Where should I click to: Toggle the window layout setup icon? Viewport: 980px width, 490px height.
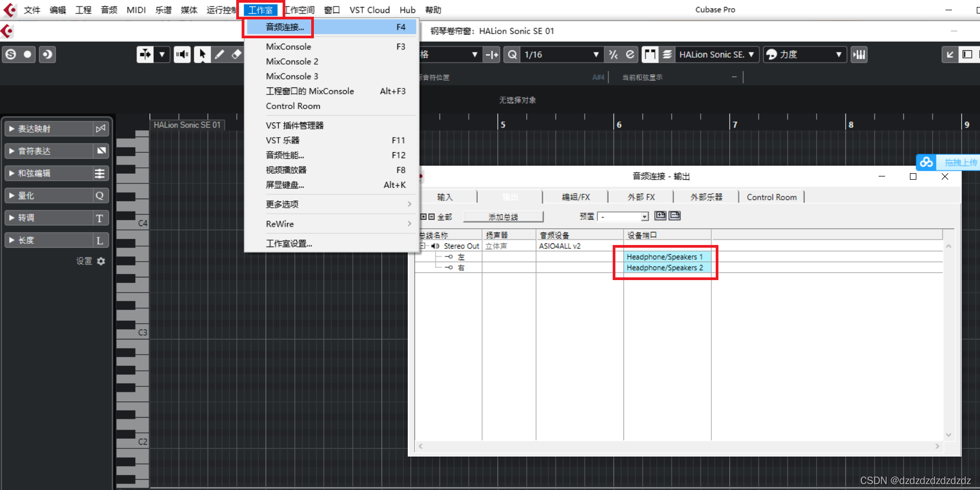(968, 55)
